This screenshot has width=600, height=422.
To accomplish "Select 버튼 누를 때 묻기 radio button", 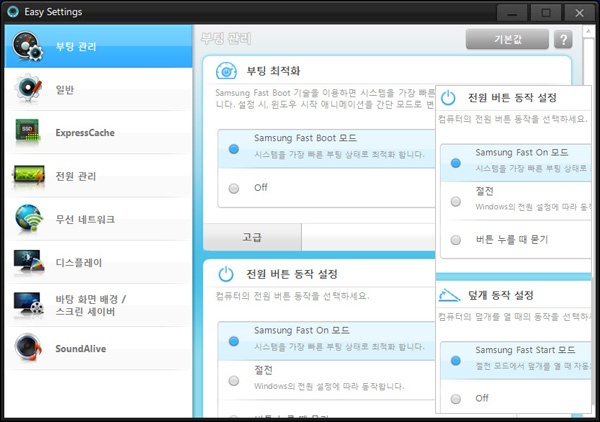I will 455,240.
